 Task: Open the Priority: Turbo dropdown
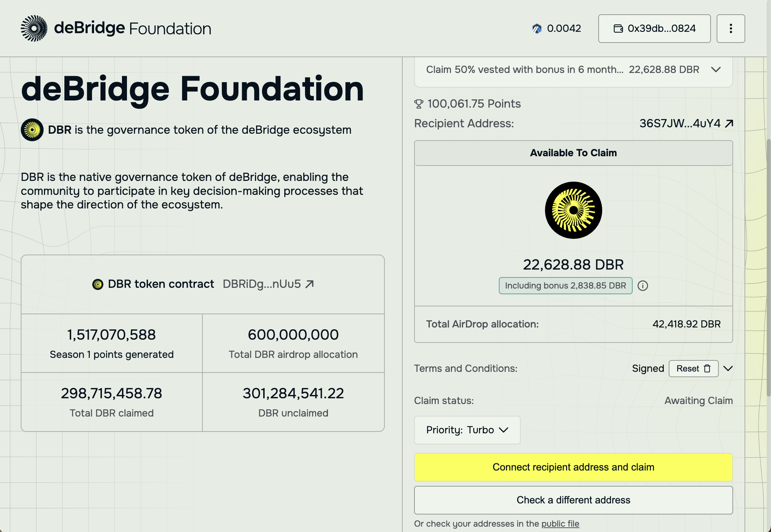point(467,430)
